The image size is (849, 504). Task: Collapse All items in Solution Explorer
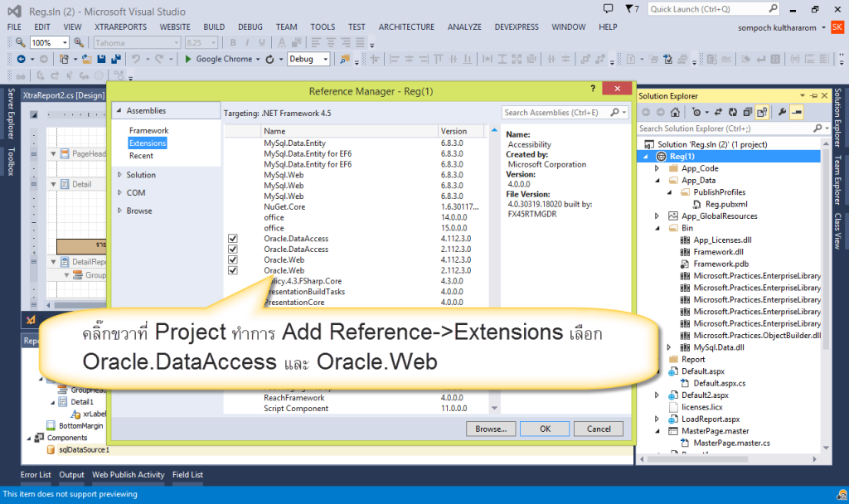749,113
